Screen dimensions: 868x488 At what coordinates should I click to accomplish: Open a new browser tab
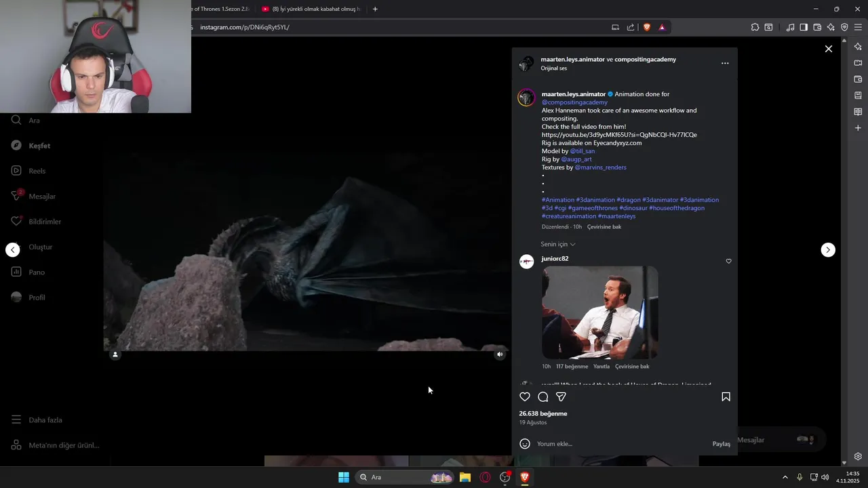375,9
